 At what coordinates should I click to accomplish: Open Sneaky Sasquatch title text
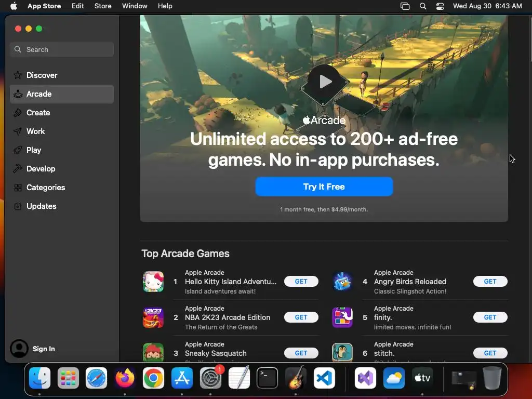point(216,353)
